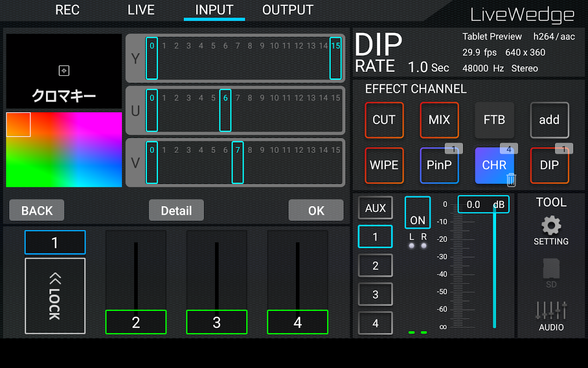Click the DIP RATE 1.0 Sec value

(428, 67)
